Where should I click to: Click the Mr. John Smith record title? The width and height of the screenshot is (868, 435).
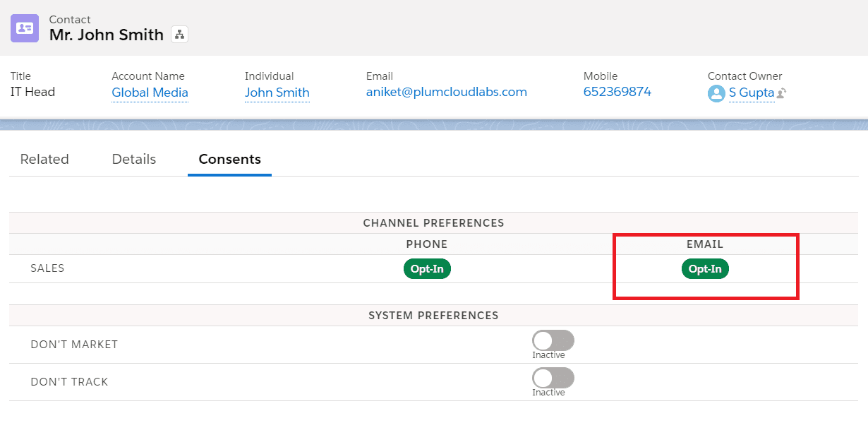pos(107,35)
